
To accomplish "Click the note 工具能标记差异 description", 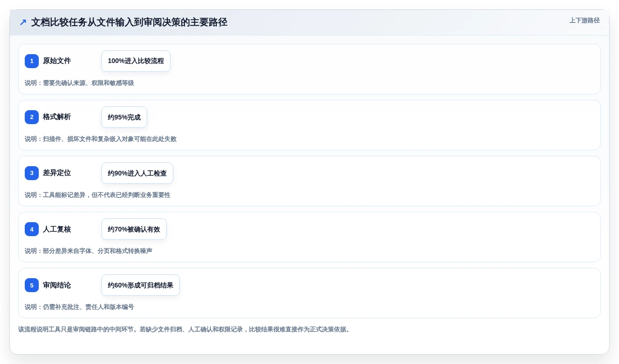I will [98, 195].
